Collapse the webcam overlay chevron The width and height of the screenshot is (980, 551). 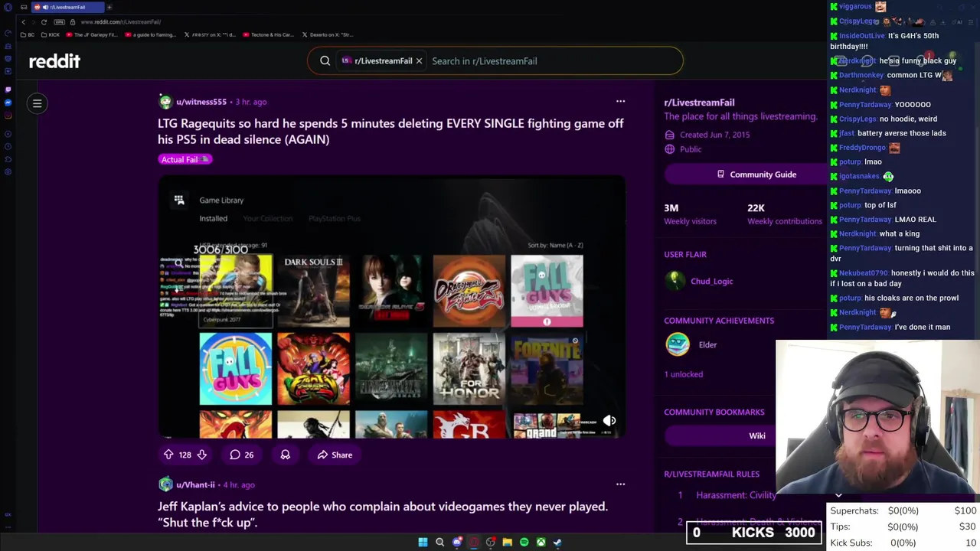point(838,495)
